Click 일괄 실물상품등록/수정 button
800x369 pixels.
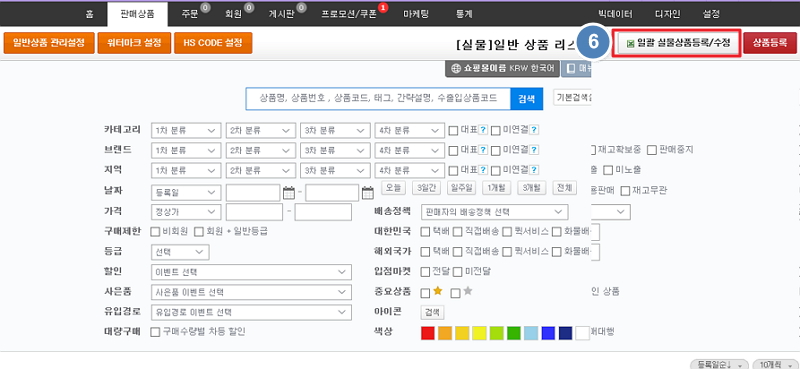pos(677,43)
